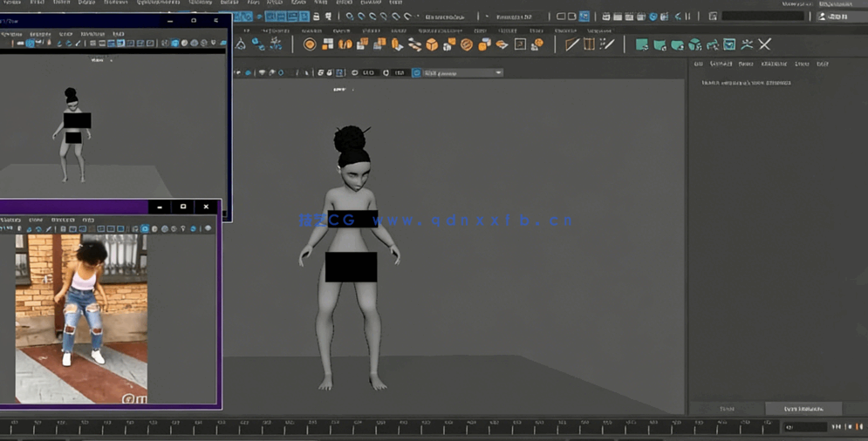Click the highlighted blue play-style icon in bottom-left window
This screenshot has width=868, height=441.
[145, 228]
